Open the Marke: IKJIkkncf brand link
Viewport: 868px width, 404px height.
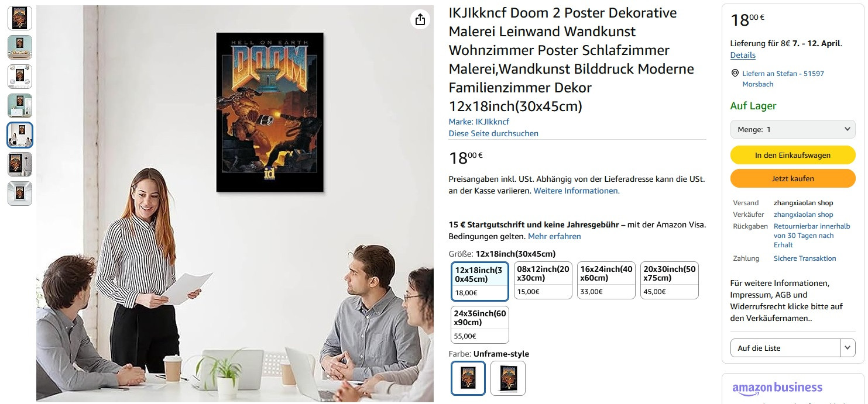(x=479, y=122)
